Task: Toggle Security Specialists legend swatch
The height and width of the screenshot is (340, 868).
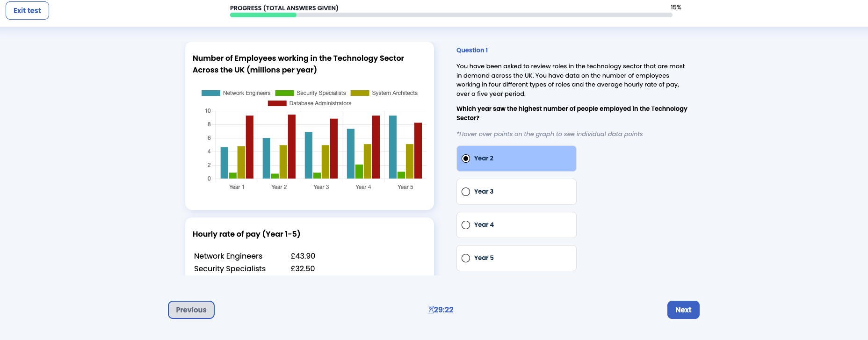Action: point(284,93)
